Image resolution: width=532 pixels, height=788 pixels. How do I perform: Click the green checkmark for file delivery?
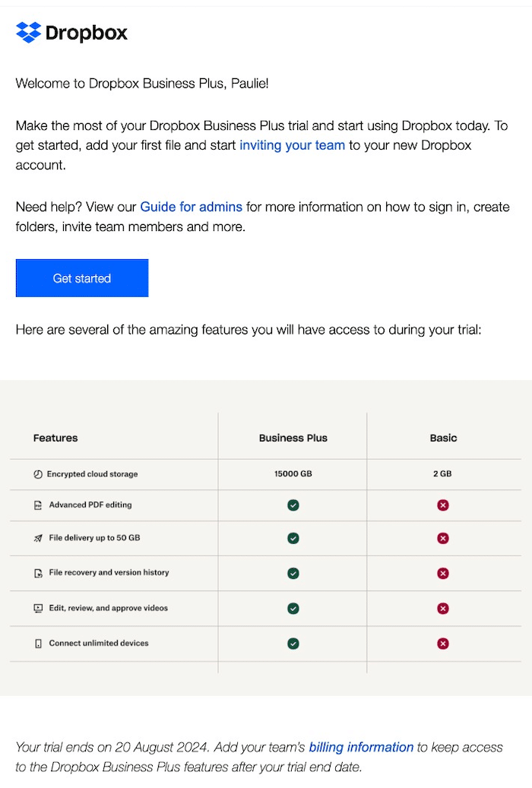[293, 538]
